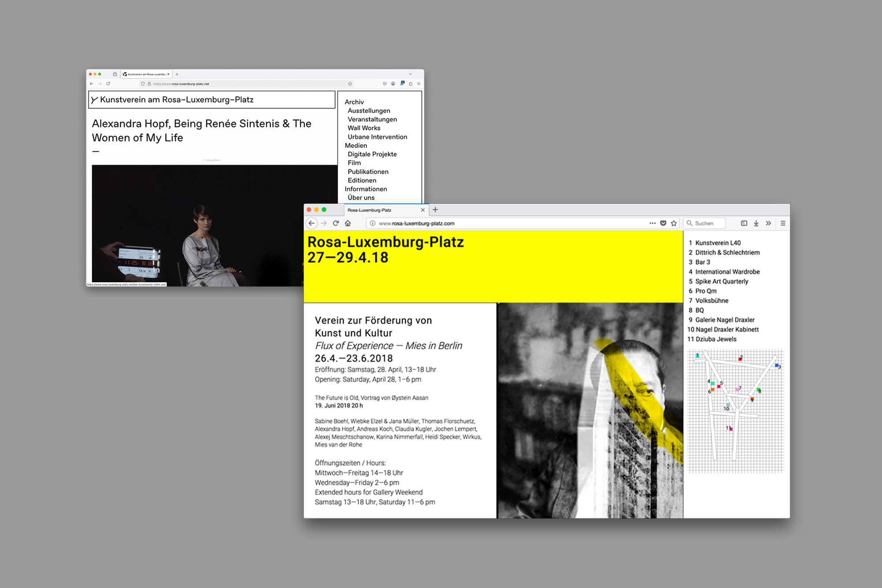882x588 pixels.
Task: Open site information icon beside rosa-luxemburg-platz.com URL
Action: coord(373,223)
